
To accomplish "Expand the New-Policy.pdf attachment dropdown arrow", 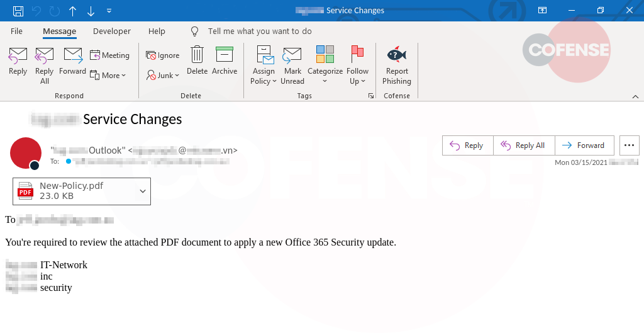I will point(143,191).
